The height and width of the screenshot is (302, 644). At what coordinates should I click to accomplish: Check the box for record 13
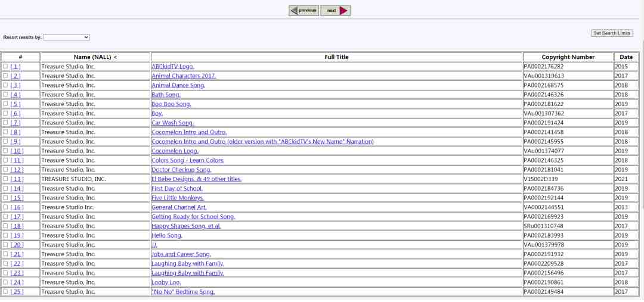tap(5, 179)
